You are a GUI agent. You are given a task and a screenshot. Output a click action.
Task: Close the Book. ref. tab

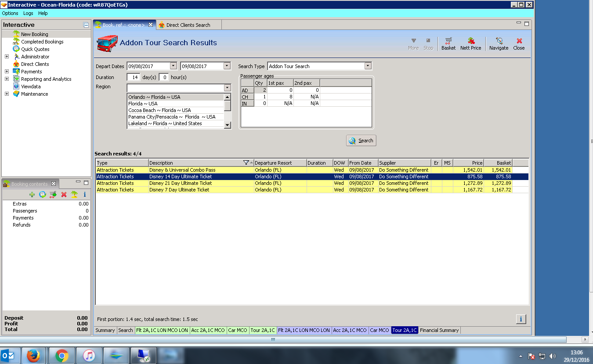151,25
